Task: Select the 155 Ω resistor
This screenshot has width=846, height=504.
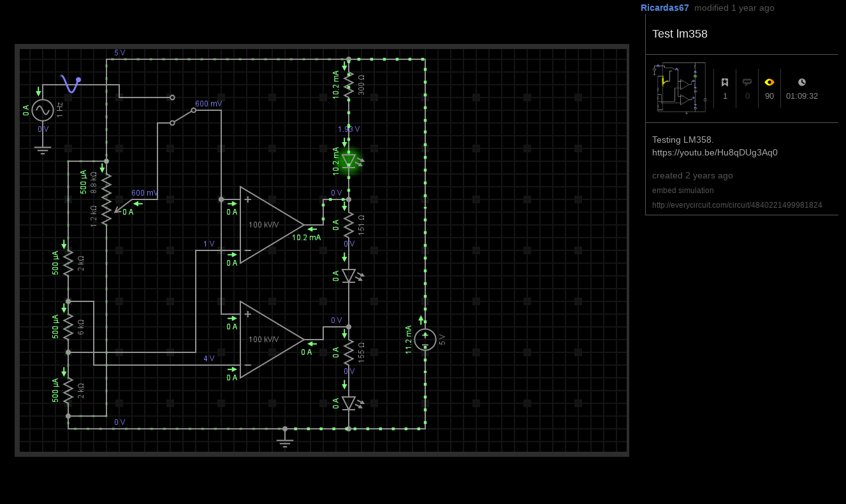Action: point(349,352)
